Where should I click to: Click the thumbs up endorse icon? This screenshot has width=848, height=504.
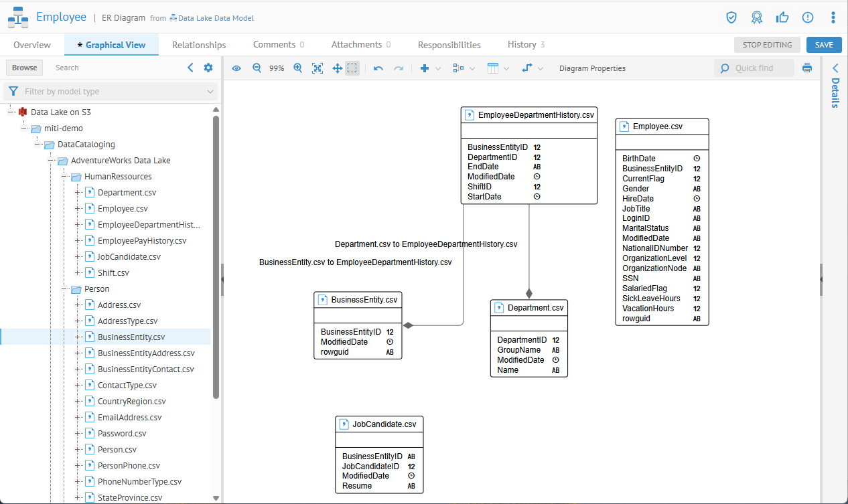782,17
